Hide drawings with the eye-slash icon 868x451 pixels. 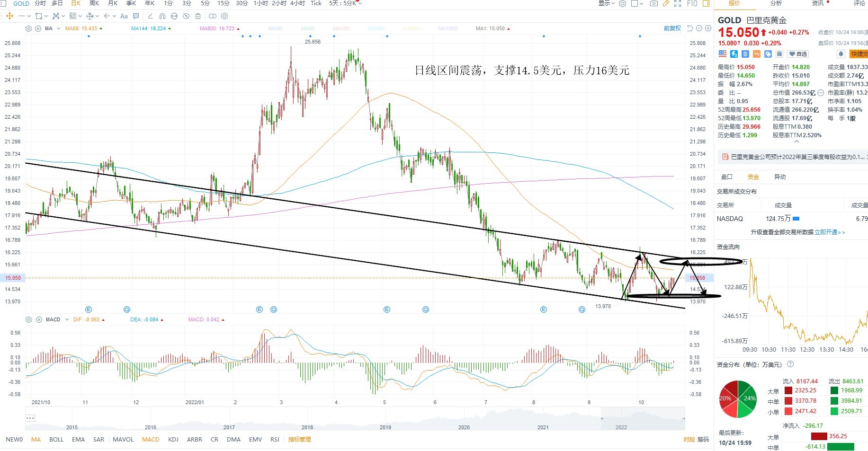pos(186,16)
